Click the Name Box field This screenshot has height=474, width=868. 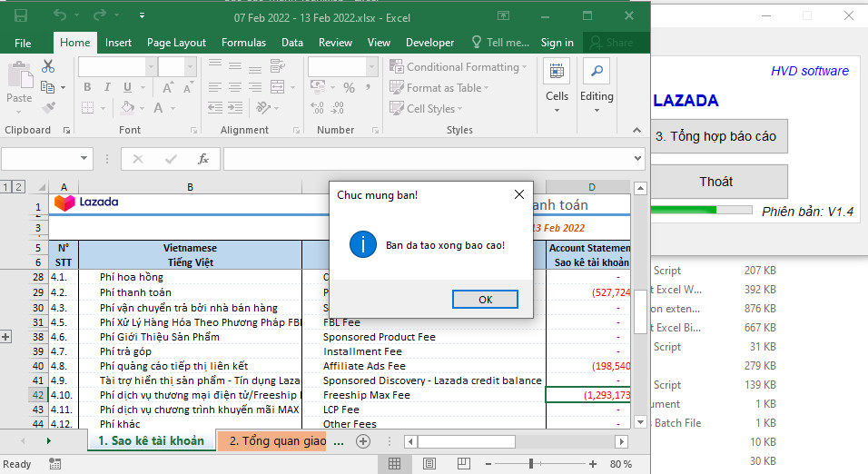[x=45, y=159]
